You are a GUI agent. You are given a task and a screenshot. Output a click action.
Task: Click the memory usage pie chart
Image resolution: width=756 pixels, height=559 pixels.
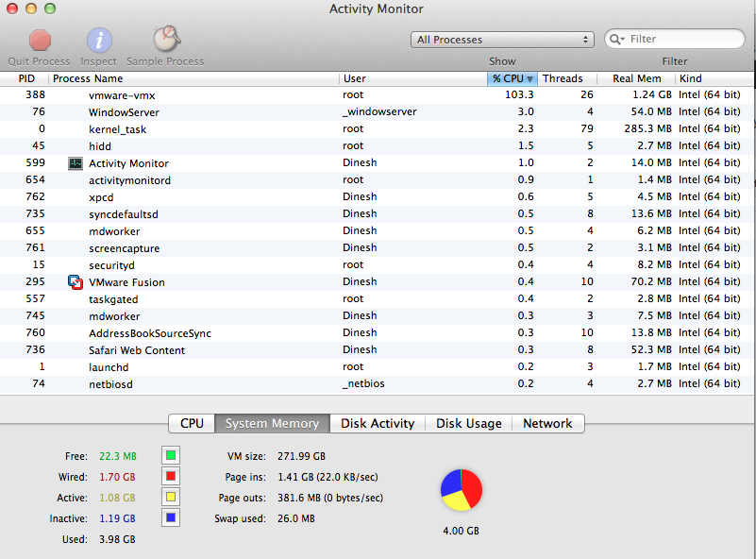coord(461,489)
